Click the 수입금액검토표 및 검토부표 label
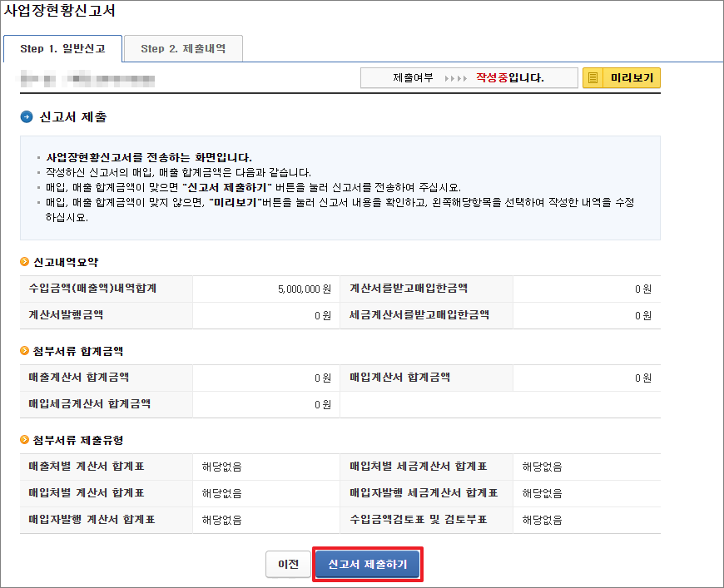724x588 pixels. [418, 519]
